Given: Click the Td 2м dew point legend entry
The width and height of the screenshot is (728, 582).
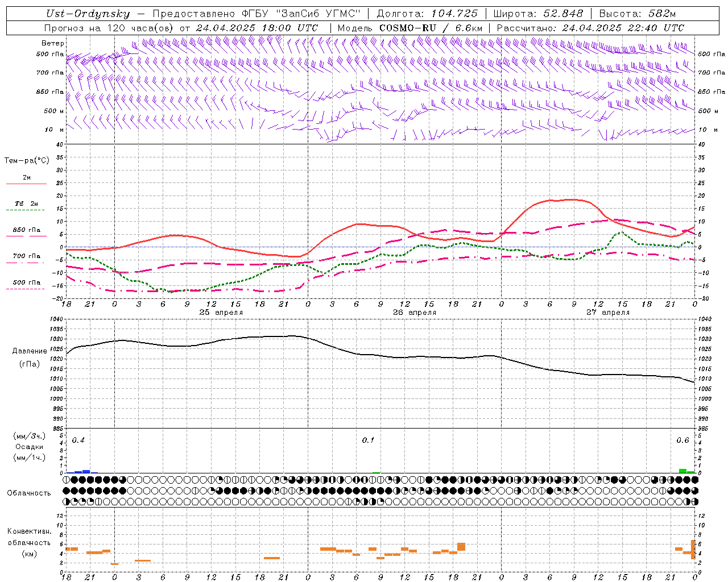Looking at the screenshot, I should coord(27,203).
